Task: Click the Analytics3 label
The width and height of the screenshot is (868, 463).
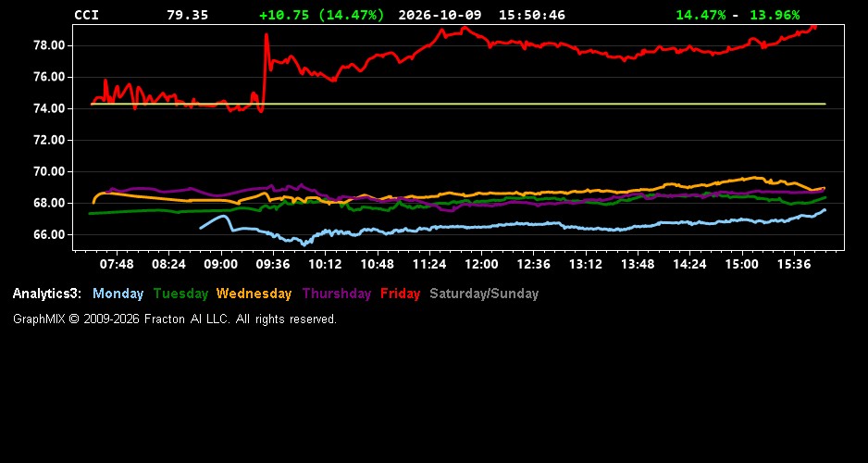Action: point(47,294)
